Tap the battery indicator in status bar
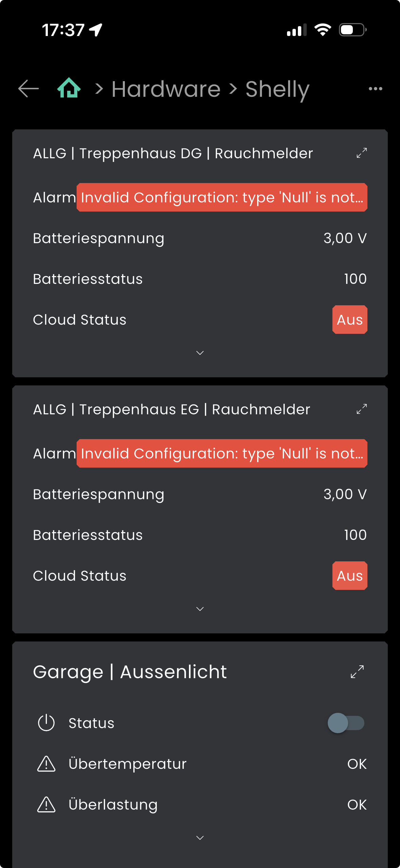 click(x=353, y=30)
